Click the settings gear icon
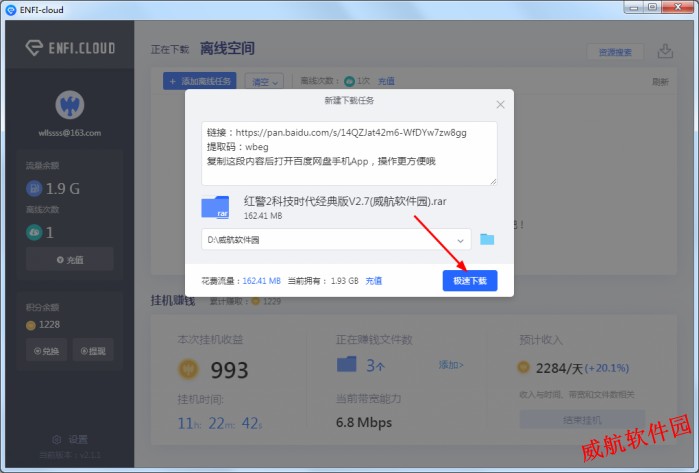Screen dimensions: 699x473 (57, 440)
